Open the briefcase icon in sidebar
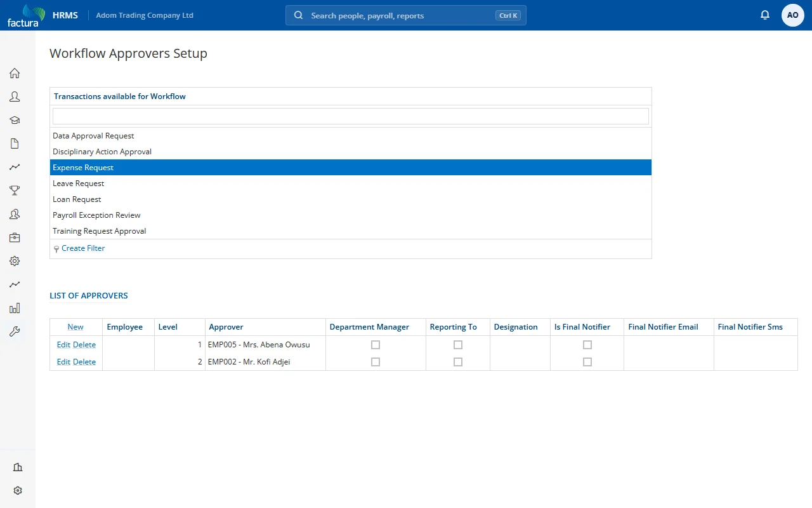812x508 pixels. point(15,237)
